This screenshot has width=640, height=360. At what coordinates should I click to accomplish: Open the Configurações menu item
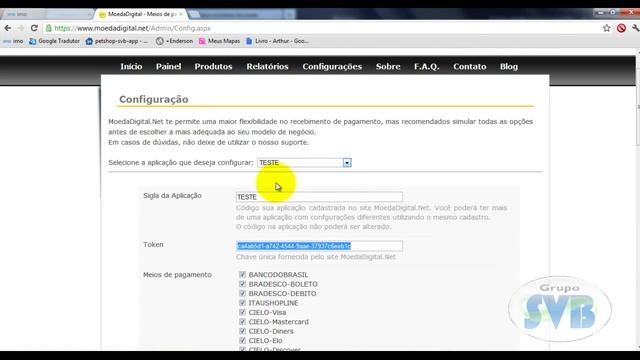point(332,67)
